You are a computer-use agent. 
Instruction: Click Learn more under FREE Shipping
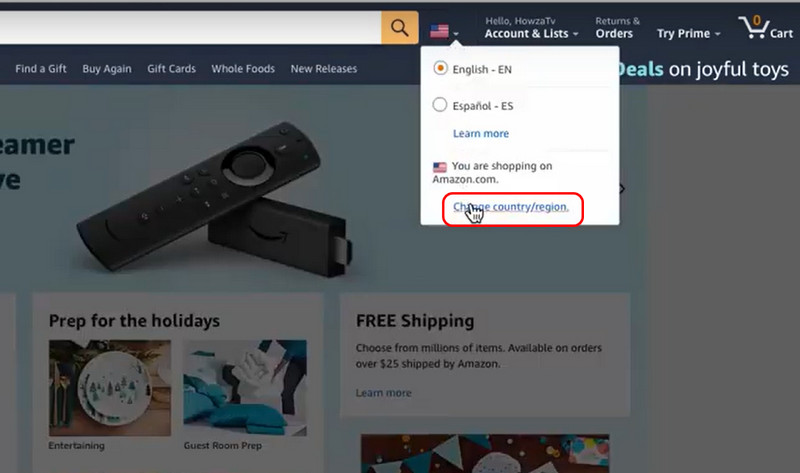[x=383, y=393]
